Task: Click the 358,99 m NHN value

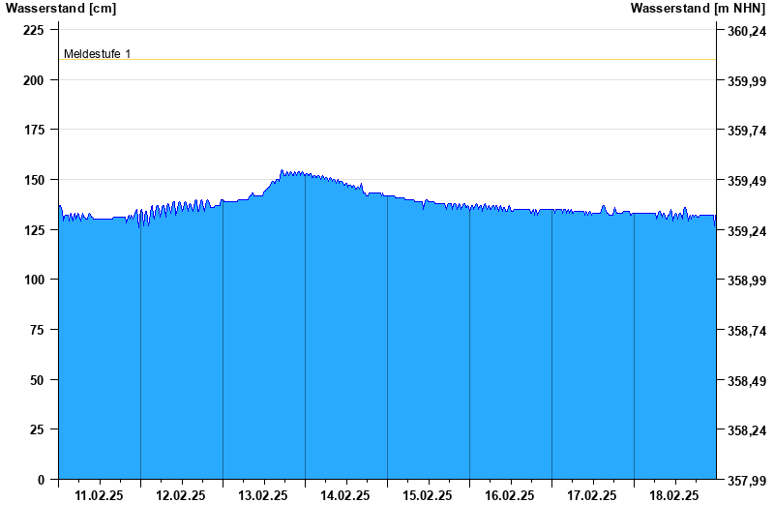Action: click(x=747, y=281)
